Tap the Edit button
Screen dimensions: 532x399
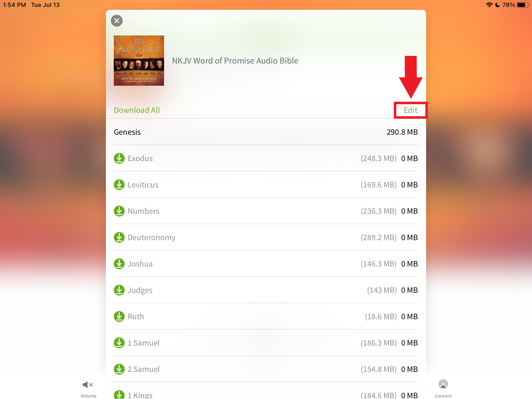[411, 110]
